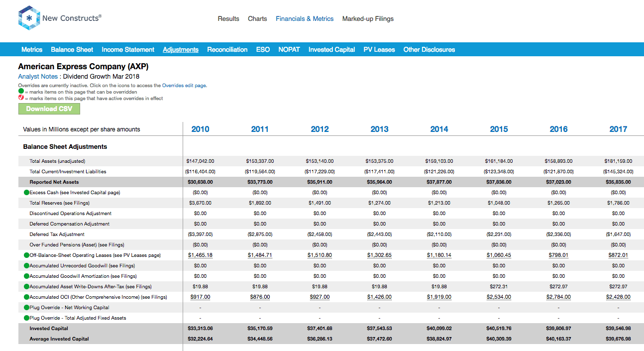The width and height of the screenshot is (644, 351).
Task: Click the Invested Capital row label
Action: point(49,329)
